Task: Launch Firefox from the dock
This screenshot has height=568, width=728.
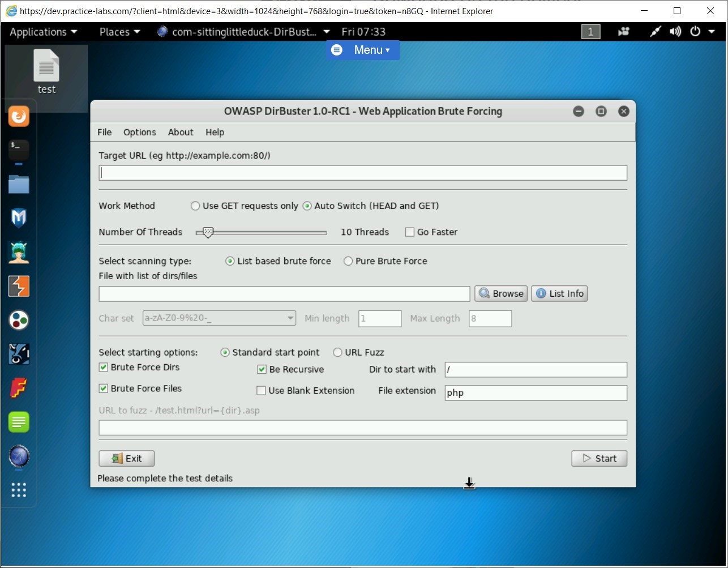Action: click(x=19, y=116)
